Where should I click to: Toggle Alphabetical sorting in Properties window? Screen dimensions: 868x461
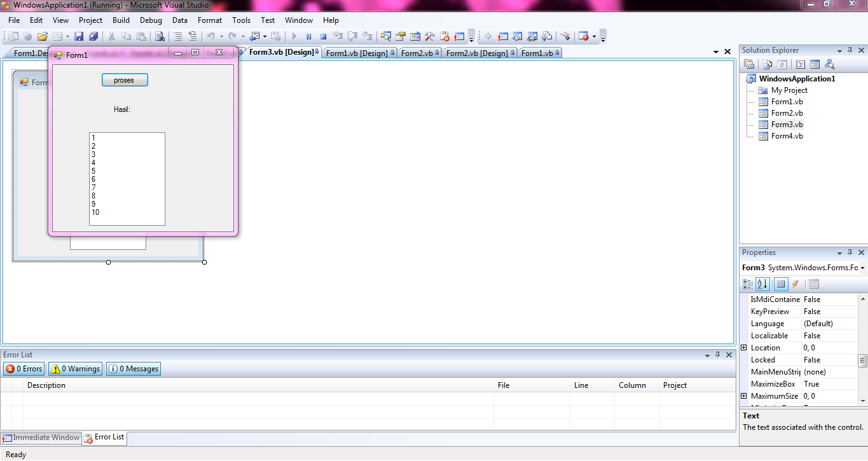[762, 284]
